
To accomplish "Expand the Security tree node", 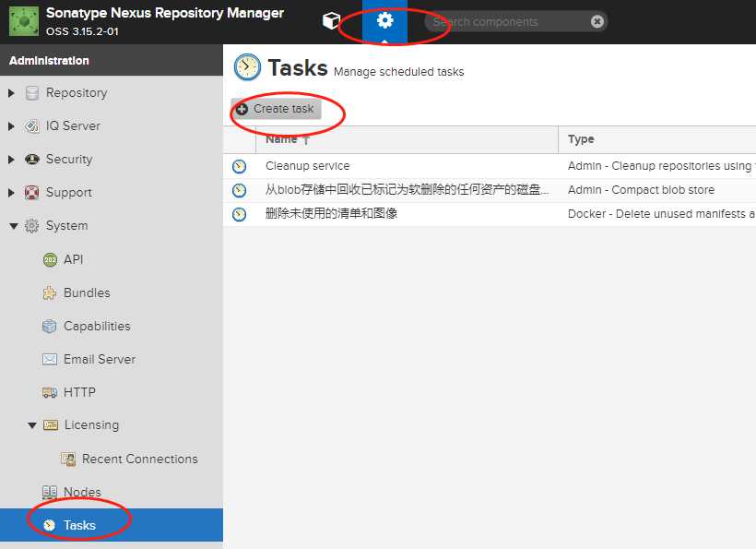I will point(12,160).
